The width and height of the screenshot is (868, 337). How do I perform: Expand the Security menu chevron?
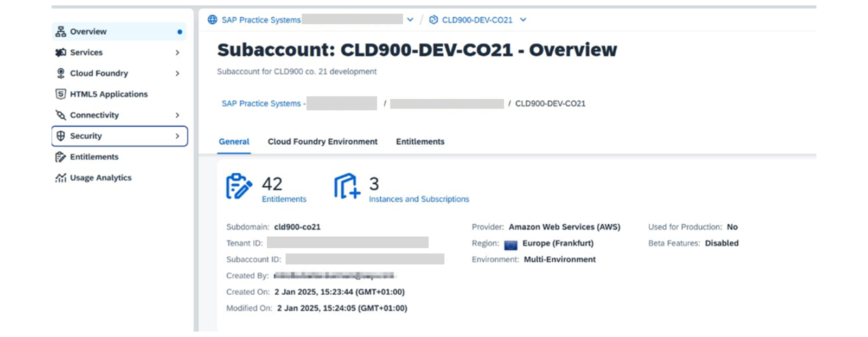177,136
